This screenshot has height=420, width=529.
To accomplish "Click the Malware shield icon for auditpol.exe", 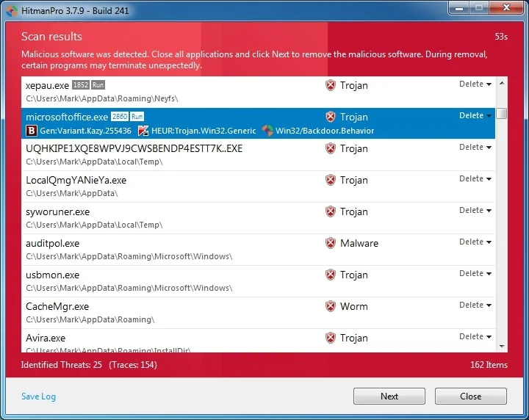I will pos(331,243).
